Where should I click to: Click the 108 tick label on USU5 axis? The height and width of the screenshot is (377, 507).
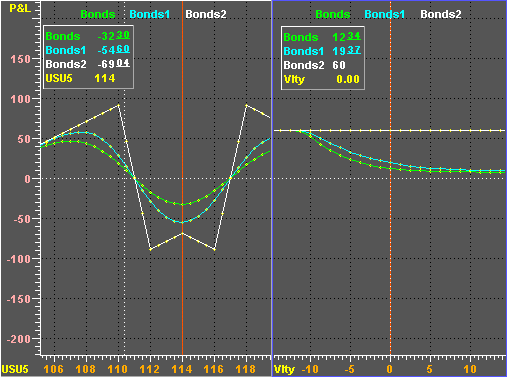point(86,369)
